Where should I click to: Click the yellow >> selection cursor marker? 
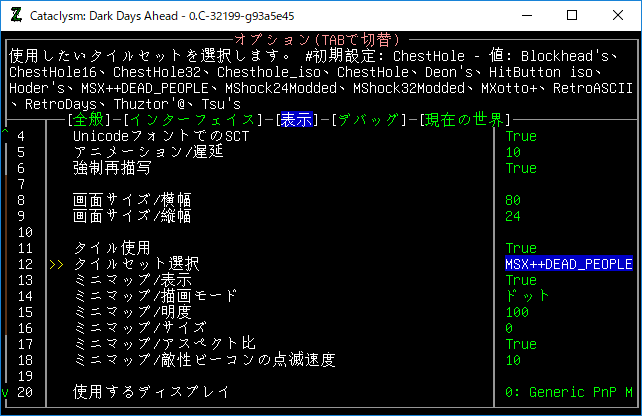pos(54,264)
